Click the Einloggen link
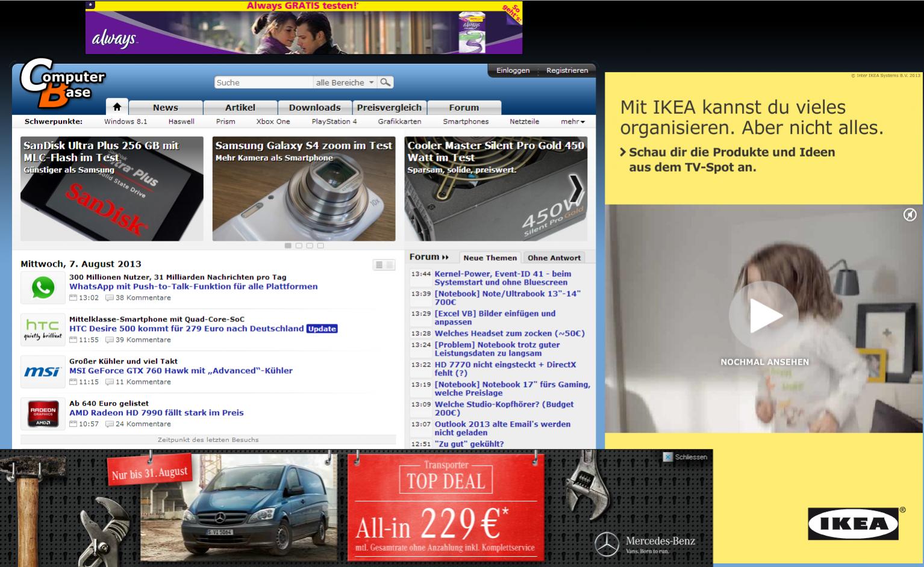Screen dimensions: 924x567 tap(513, 70)
